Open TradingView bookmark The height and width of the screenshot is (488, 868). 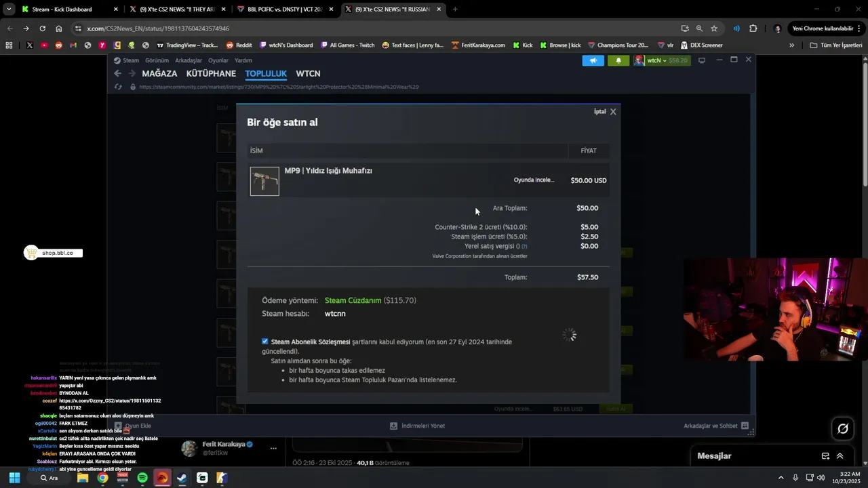point(187,45)
